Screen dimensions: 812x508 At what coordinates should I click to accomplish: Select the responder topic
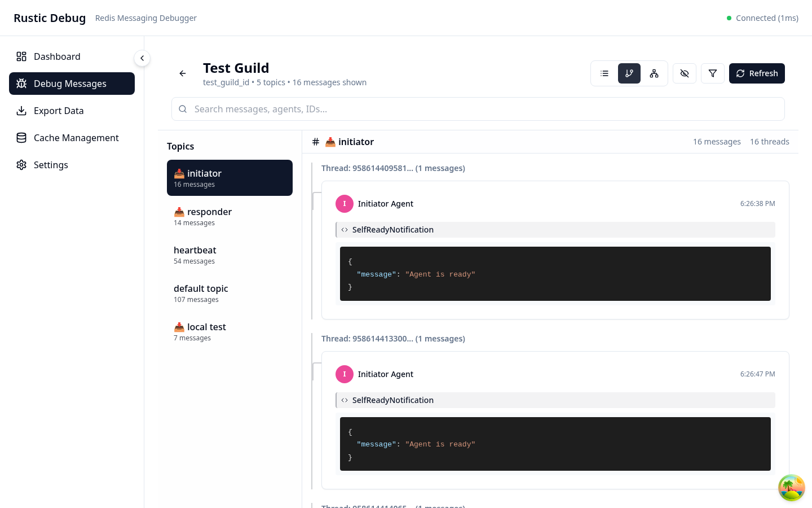[x=230, y=216]
